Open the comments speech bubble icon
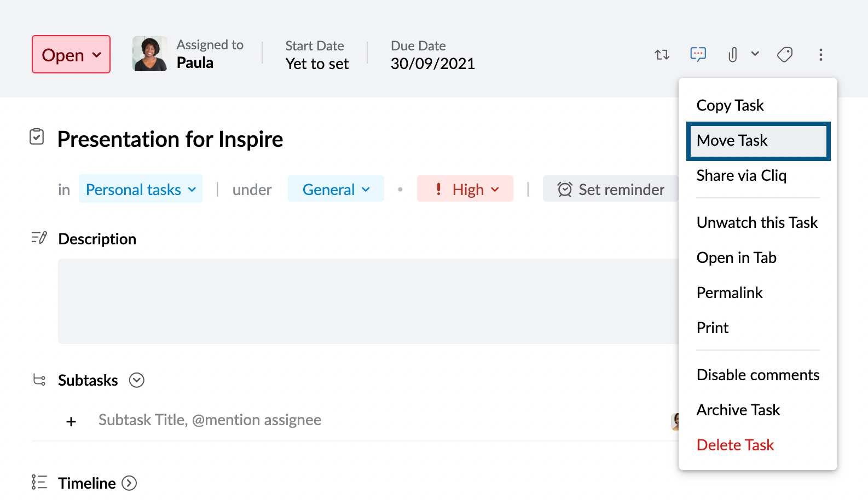Viewport: 868px width, 504px height. [x=698, y=54]
